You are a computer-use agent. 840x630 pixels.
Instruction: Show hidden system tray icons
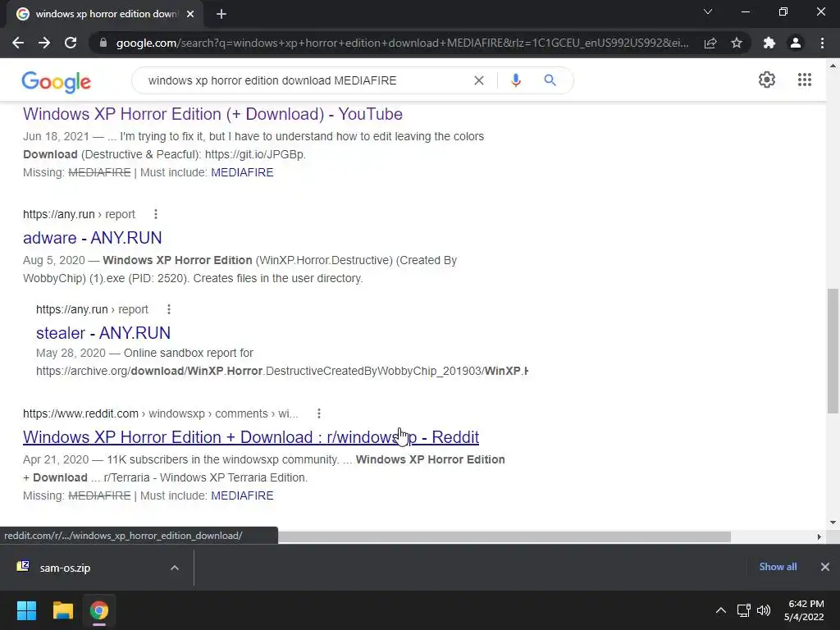click(721, 610)
